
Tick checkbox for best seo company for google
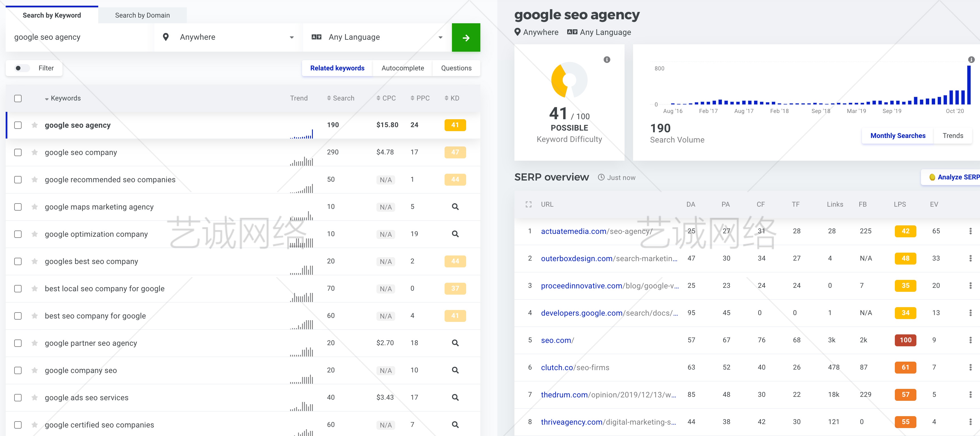pyautogui.click(x=18, y=316)
